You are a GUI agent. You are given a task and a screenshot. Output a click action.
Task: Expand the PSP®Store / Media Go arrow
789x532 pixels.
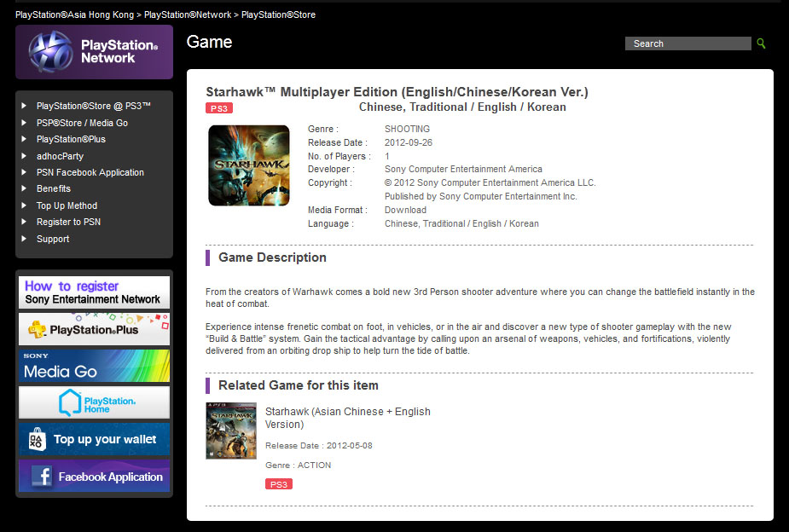(24, 123)
